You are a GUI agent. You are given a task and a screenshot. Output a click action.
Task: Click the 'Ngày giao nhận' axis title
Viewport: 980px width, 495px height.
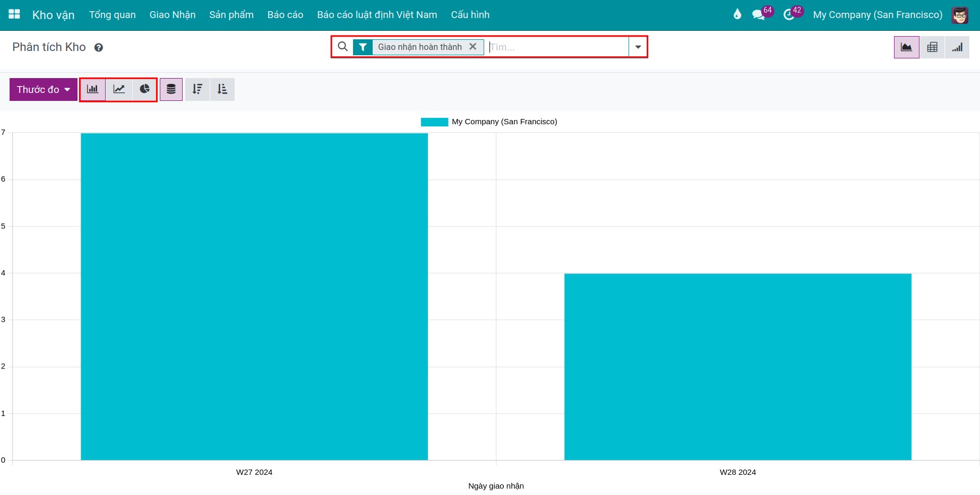pyautogui.click(x=496, y=486)
